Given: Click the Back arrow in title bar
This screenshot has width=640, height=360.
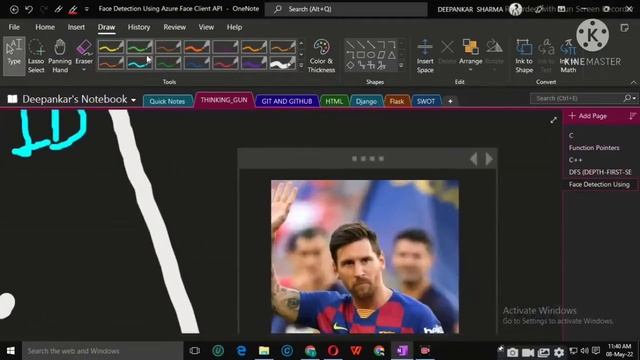Looking at the screenshot, I should 14,9.
